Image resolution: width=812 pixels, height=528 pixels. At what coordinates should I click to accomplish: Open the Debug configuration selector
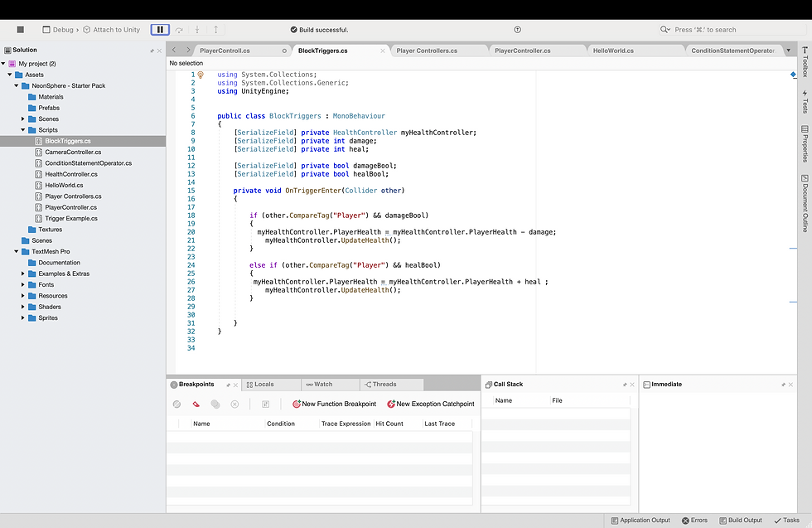pos(63,30)
